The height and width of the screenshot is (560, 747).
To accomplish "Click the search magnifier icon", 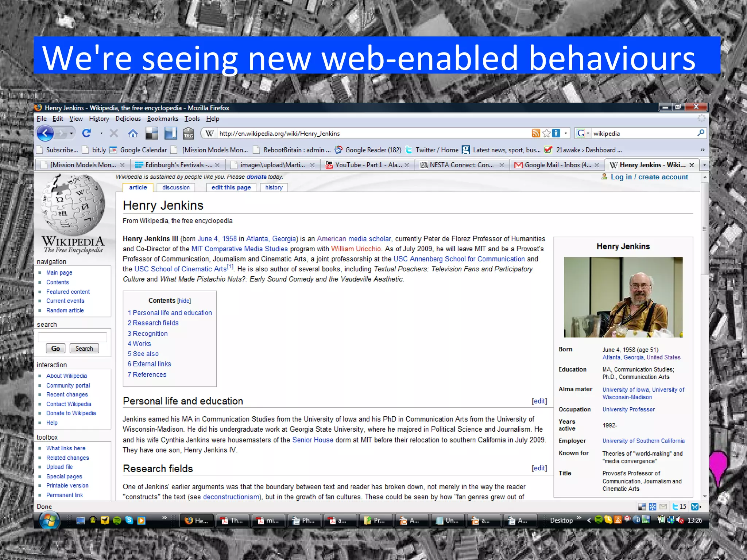I will (x=700, y=133).
